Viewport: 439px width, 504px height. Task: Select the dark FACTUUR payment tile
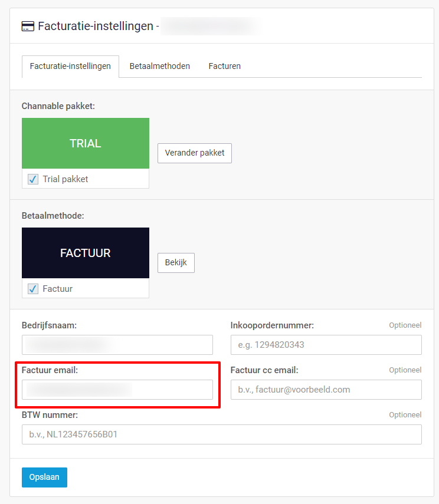coord(86,253)
